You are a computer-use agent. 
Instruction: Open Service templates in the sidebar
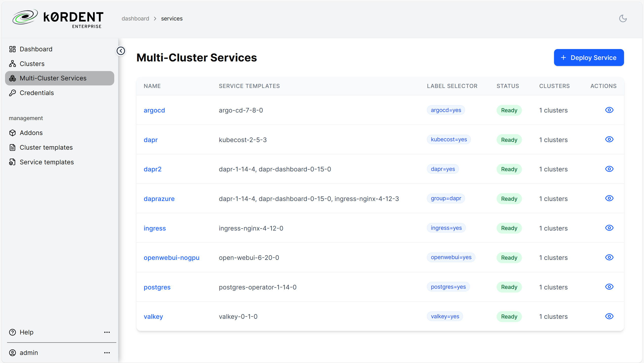click(60, 162)
